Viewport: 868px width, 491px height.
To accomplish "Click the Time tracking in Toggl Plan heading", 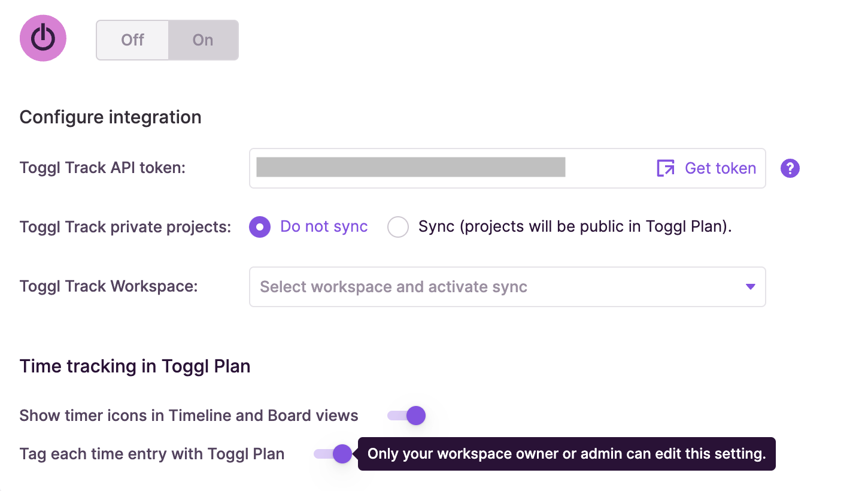I will (x=135, y=366).
